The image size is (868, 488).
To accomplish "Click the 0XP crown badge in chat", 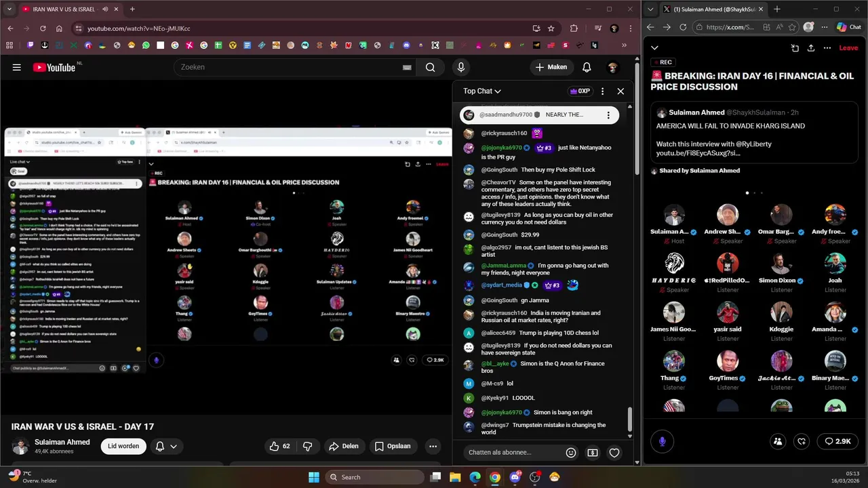I will pyautogui.click(x=580, y=91).
